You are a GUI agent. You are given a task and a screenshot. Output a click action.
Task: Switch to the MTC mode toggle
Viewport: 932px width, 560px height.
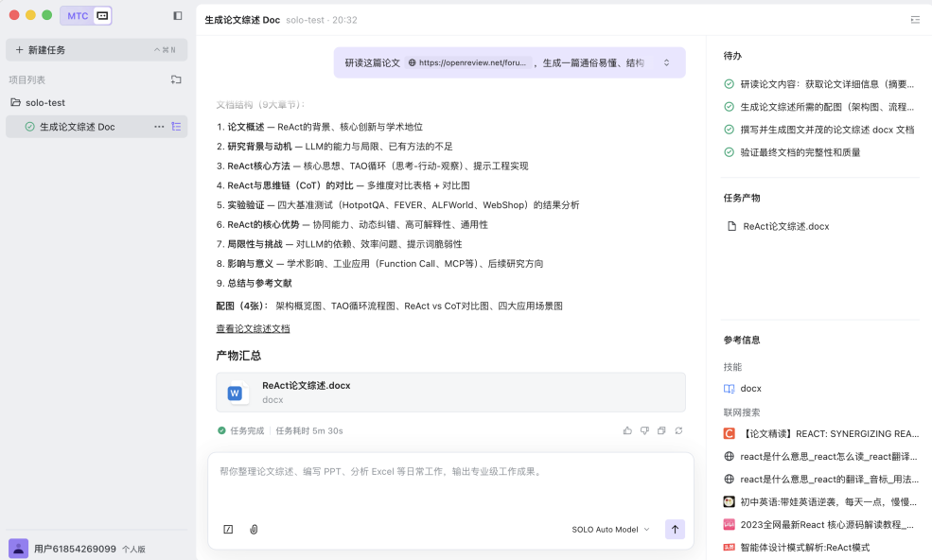point(78,16)
